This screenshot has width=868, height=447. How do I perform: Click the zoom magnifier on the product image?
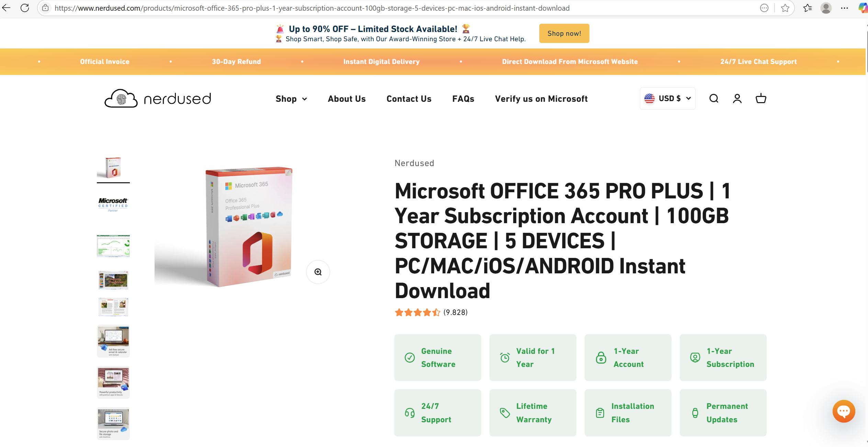click(x=317, y=272)
